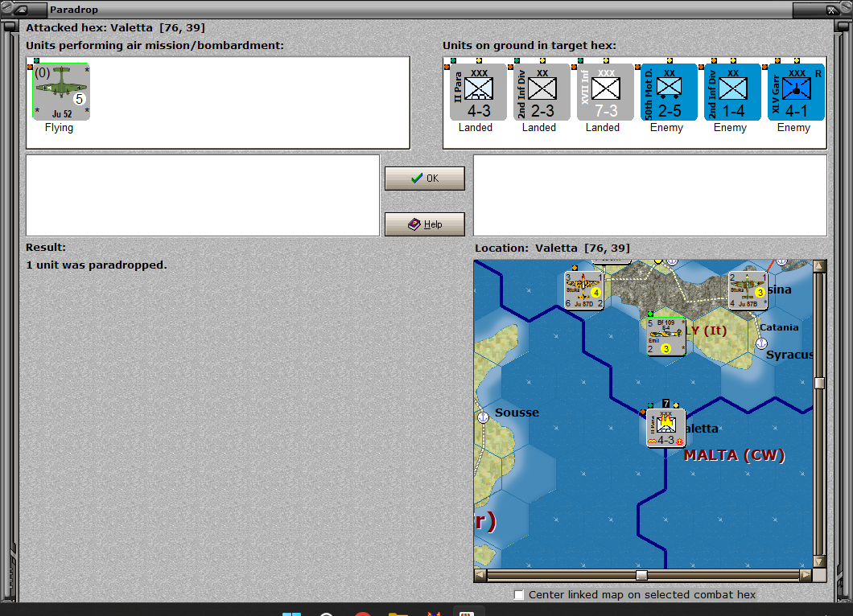Click the '1 unit was paradropped.' result text
This screenshot has height=616, width=853.
pos(97,265)
